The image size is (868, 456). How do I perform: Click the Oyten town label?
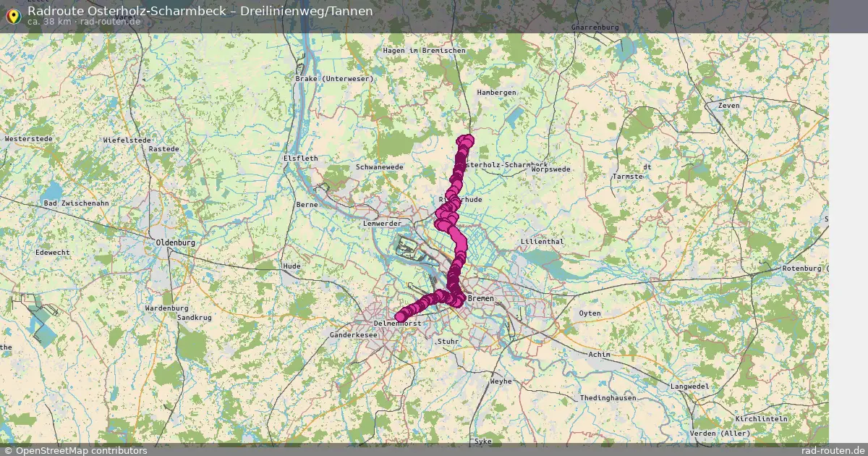coord(590,313)
